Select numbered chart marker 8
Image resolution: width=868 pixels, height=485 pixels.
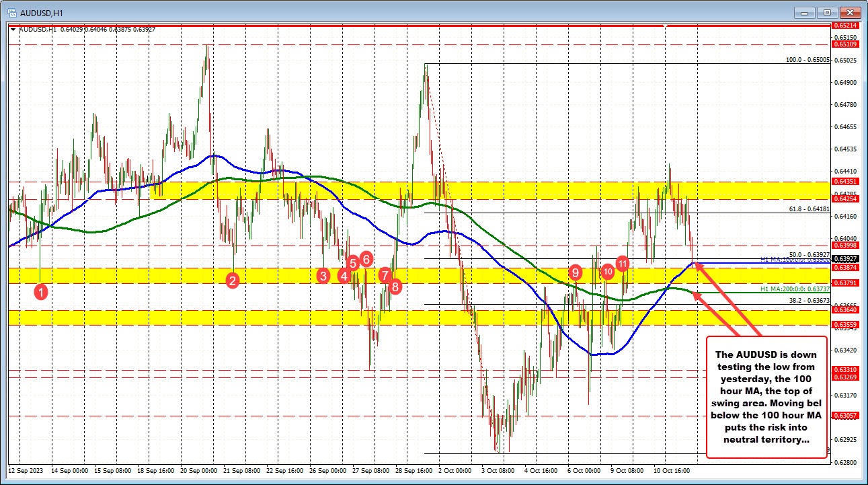[395, 286]
